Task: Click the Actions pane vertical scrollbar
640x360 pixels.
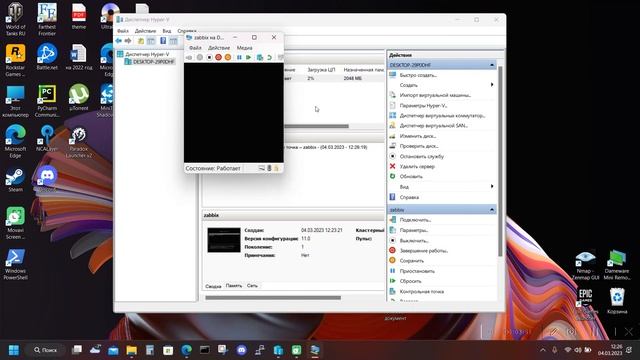Action: (500, 161)
